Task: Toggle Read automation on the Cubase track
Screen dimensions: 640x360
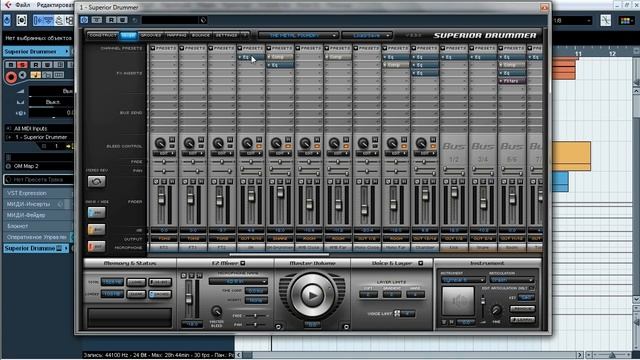Action: [x=36, y=65]
